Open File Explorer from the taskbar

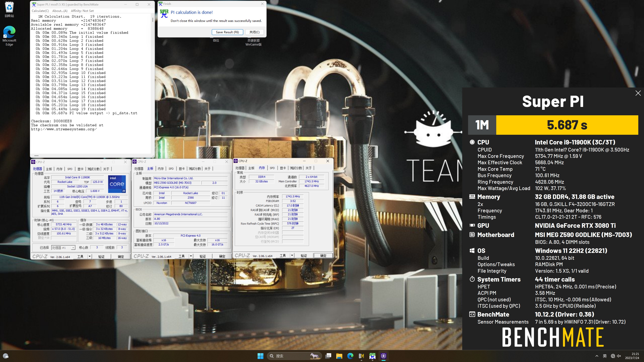point(339,356)
